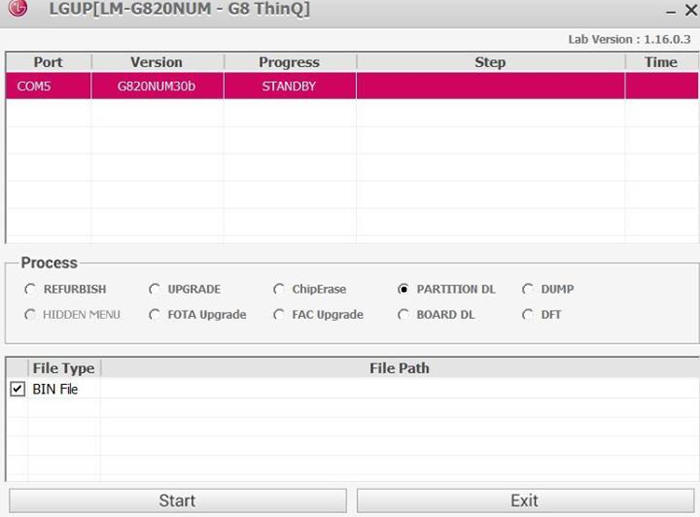Image resolution: width=700 pixels, height=517 pixels.
Task: Select the BOARD DL radio button
Action: tap(404, 314)
